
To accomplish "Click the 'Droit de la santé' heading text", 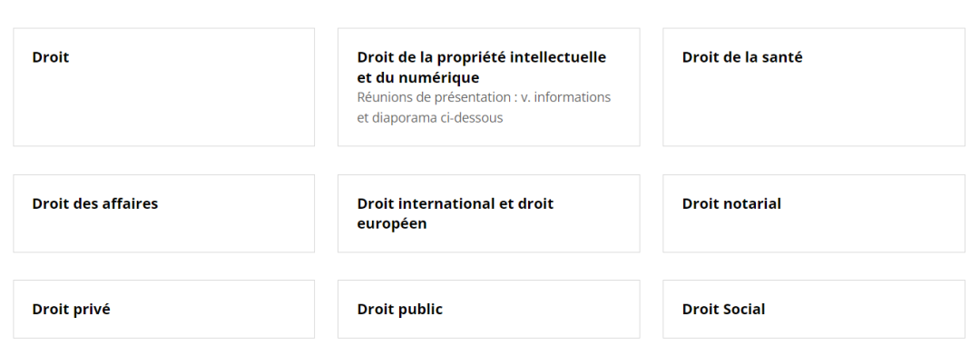I will click(742, 57).
